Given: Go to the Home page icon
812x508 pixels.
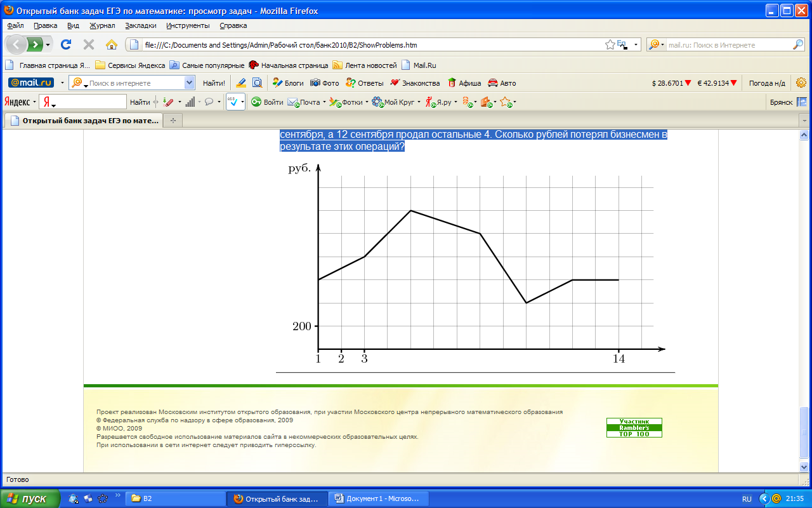Looking at the screenshot, I should tap(112, 44).
